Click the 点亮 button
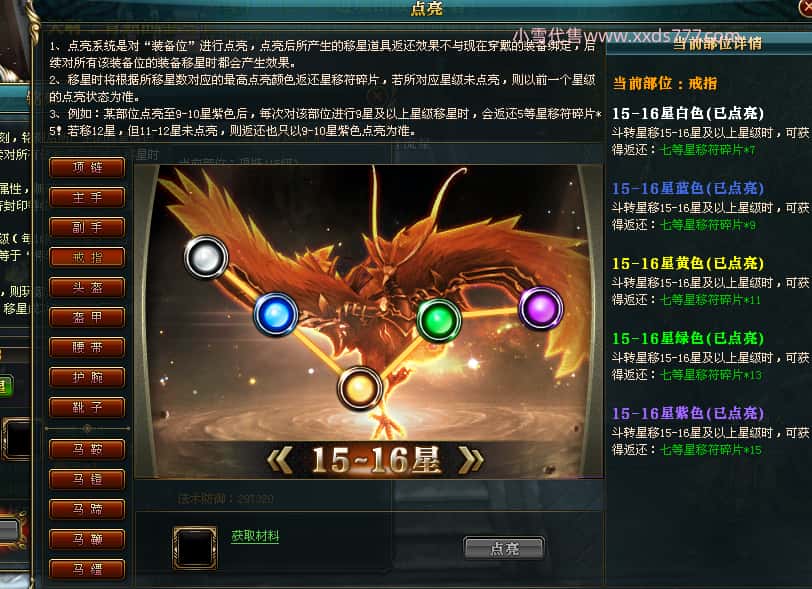 [504, 548]
